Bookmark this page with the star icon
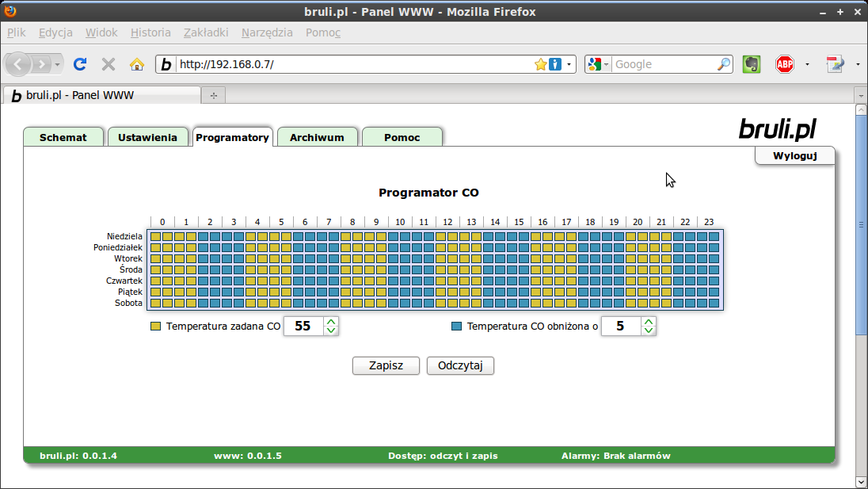The width and height of the screenshot is (868, 489). tap(540, 64)
